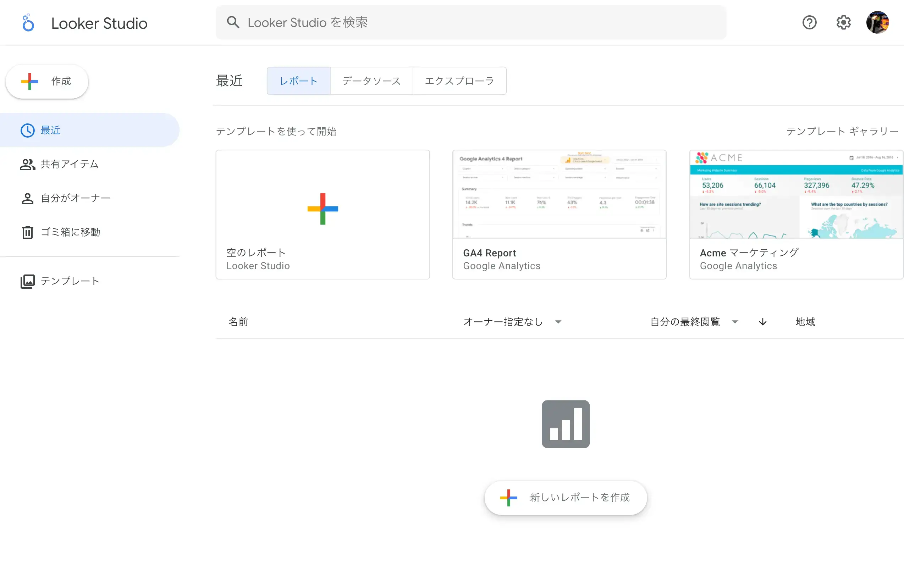Click 新しいレポートを作成 button
The image size is (904, 588).
click(x=566, y=497)
